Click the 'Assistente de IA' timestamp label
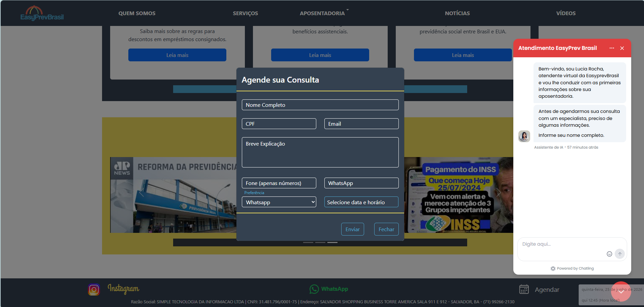Screen dimensions: 644x307 (566, 147)
